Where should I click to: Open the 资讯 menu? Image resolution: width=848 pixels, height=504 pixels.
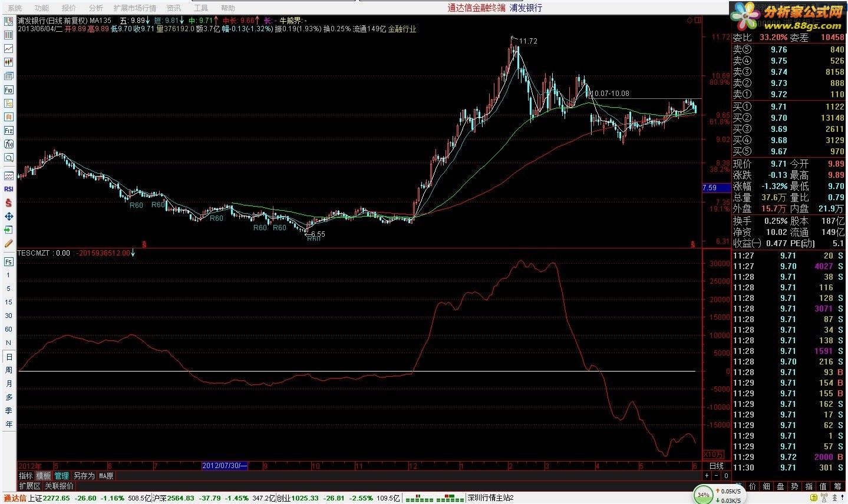174,8
